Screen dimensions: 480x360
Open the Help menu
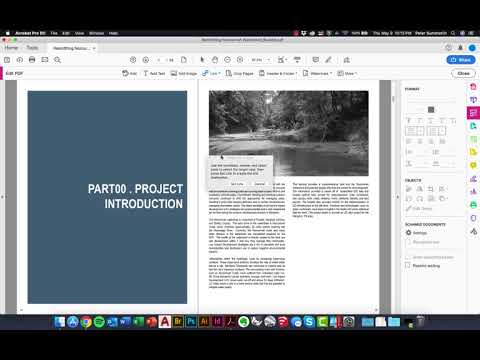[113, 33]
